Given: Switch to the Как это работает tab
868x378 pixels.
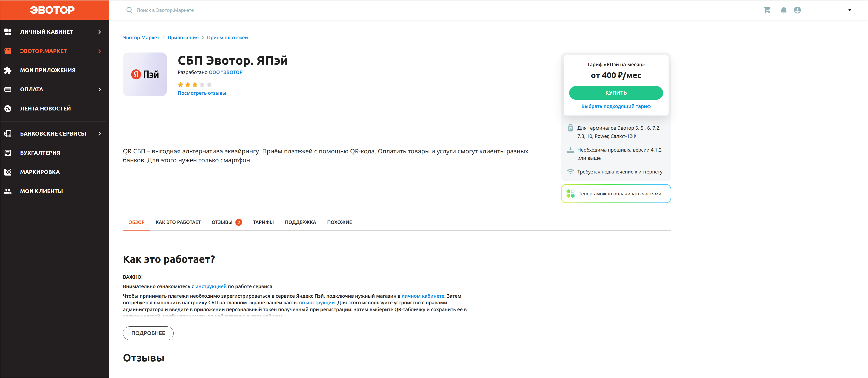Looking at the screenshot, I should point(178,222).
